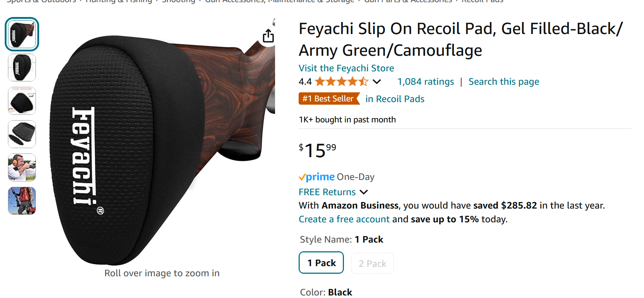The width and height of the screenshot is (644, 298).
Task: Expand the star rating dropdown arrow
Action: click(377, 82)
